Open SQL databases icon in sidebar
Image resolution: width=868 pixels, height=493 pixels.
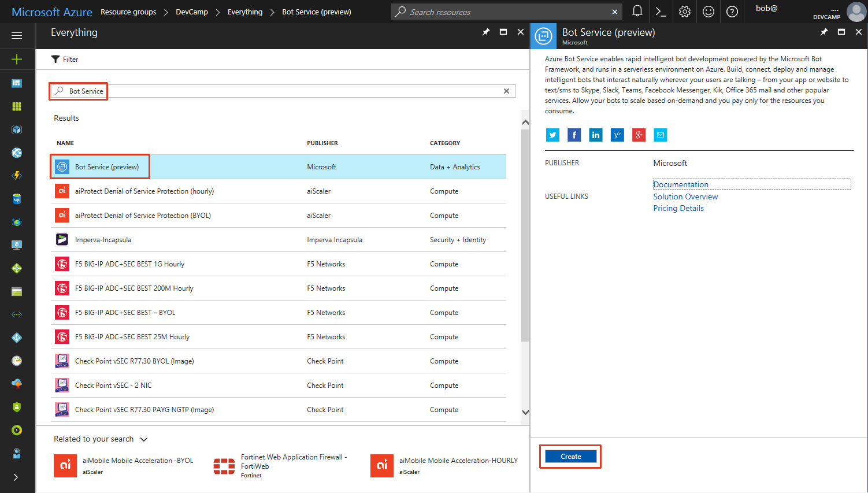point(17,199)
